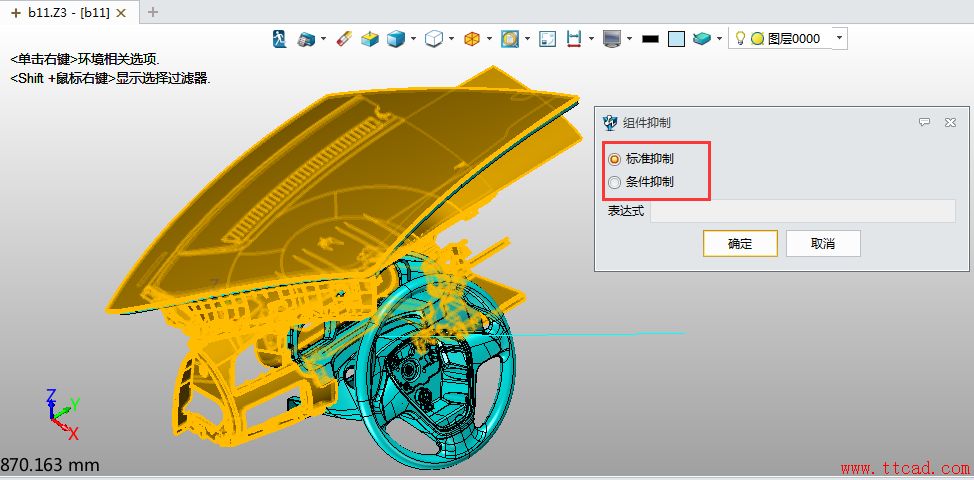Click the yellow-top blue box view icon
The width and height of the screenshot is (974, 480).
point(370,39)
